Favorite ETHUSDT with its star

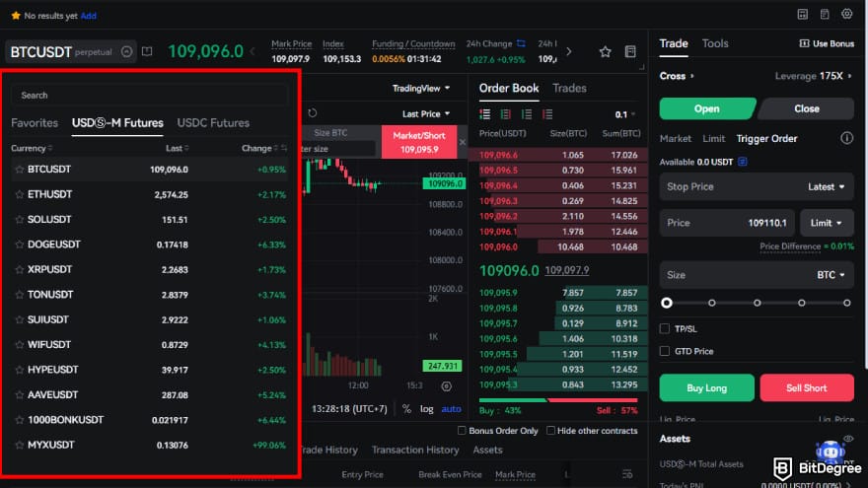tap(20, 195)
